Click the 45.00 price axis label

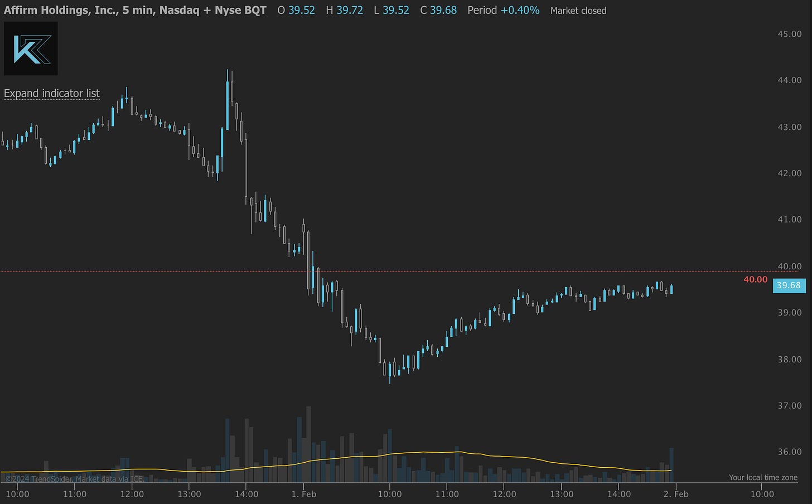[790, 34]
